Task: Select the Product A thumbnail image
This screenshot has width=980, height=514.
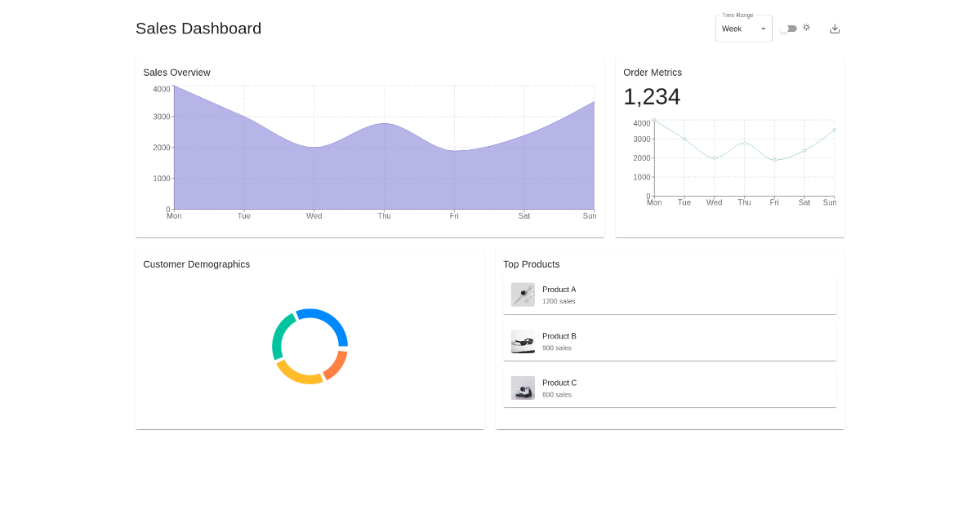Action: tap(523, 295)
